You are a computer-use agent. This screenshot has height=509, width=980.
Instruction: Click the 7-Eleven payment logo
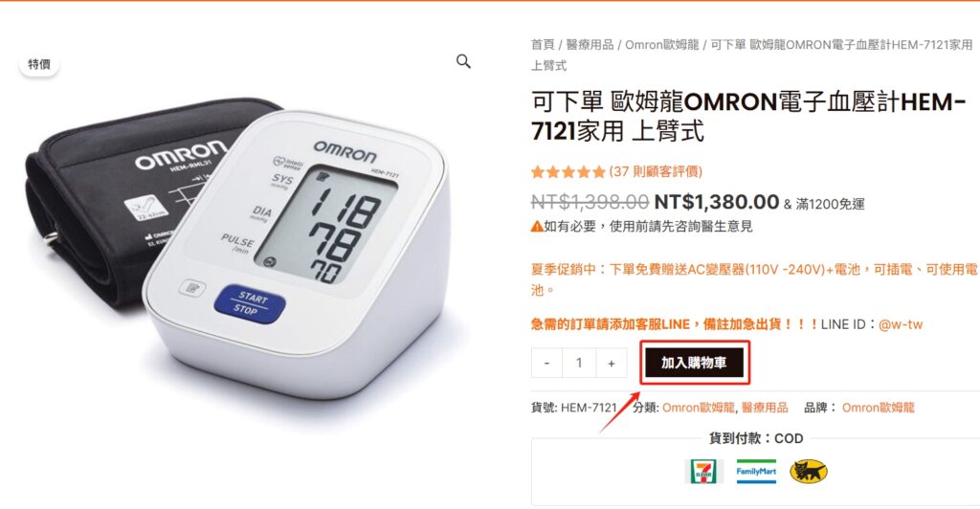pyautogui.click(x=703, y=472)
